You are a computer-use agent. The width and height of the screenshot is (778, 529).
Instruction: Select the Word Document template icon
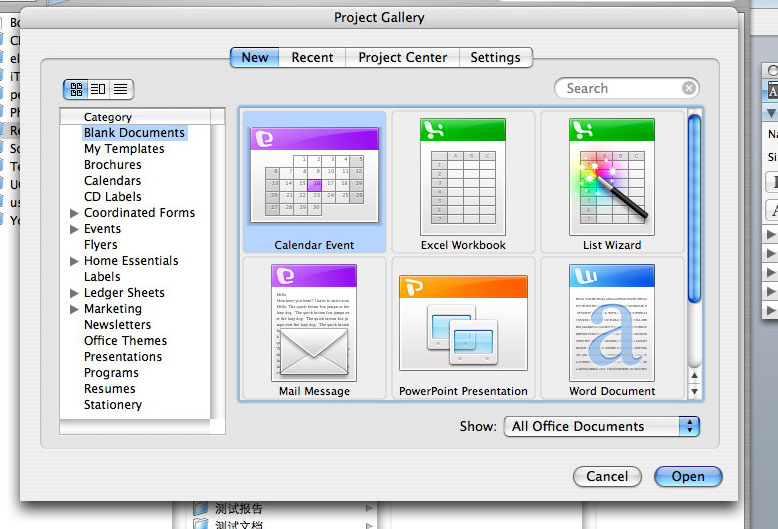(612, 323)
